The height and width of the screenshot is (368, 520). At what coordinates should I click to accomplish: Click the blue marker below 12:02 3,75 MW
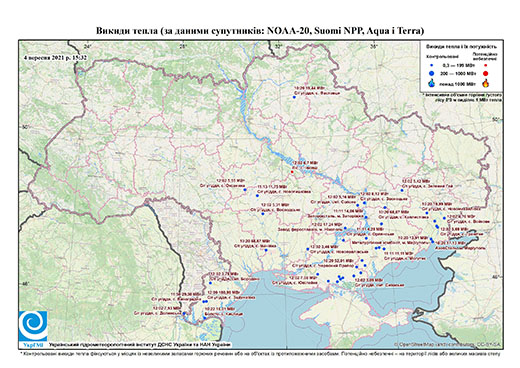pyautogui.click(x=210, y=283)
